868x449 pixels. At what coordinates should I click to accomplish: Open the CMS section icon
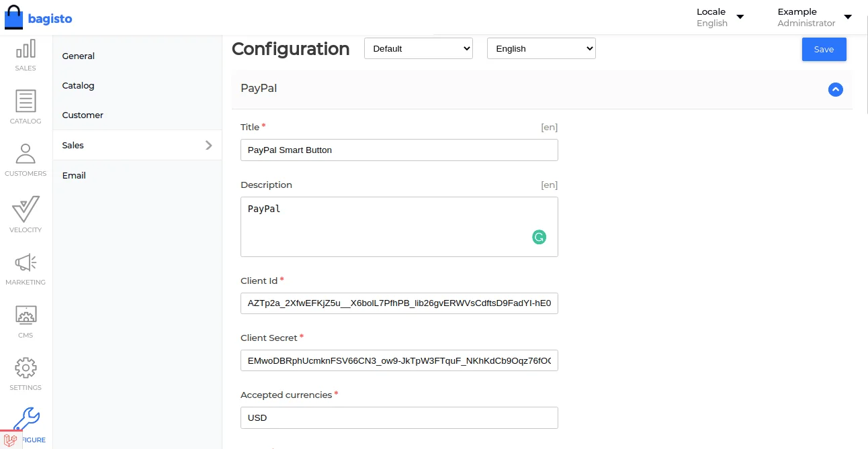[26, 319]
